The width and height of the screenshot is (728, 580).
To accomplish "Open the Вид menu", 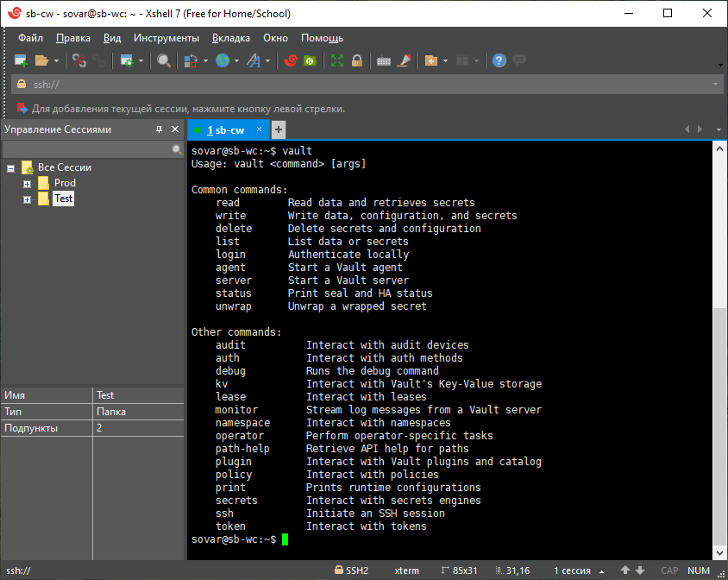I will 112,38.
